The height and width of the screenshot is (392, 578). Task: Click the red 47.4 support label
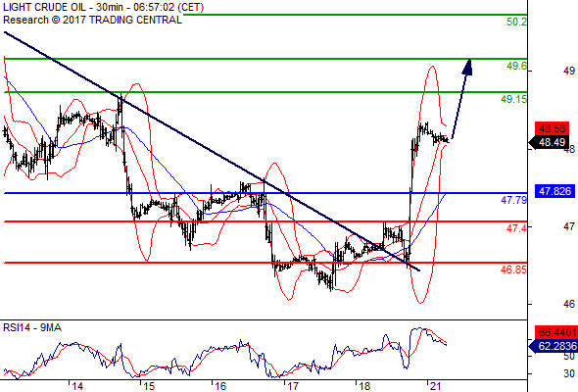tap(516, 228)
